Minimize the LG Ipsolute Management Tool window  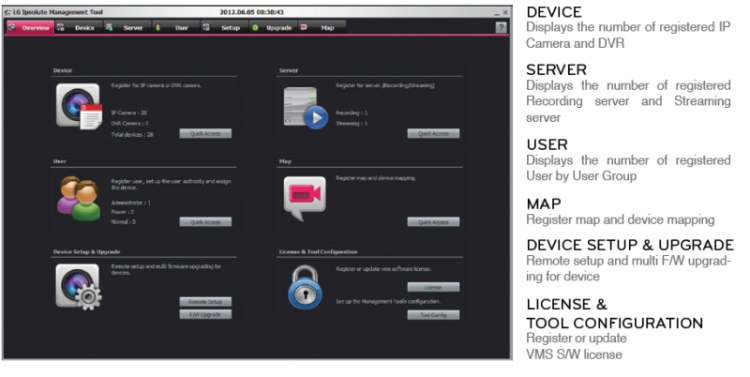tap(497, 13)
